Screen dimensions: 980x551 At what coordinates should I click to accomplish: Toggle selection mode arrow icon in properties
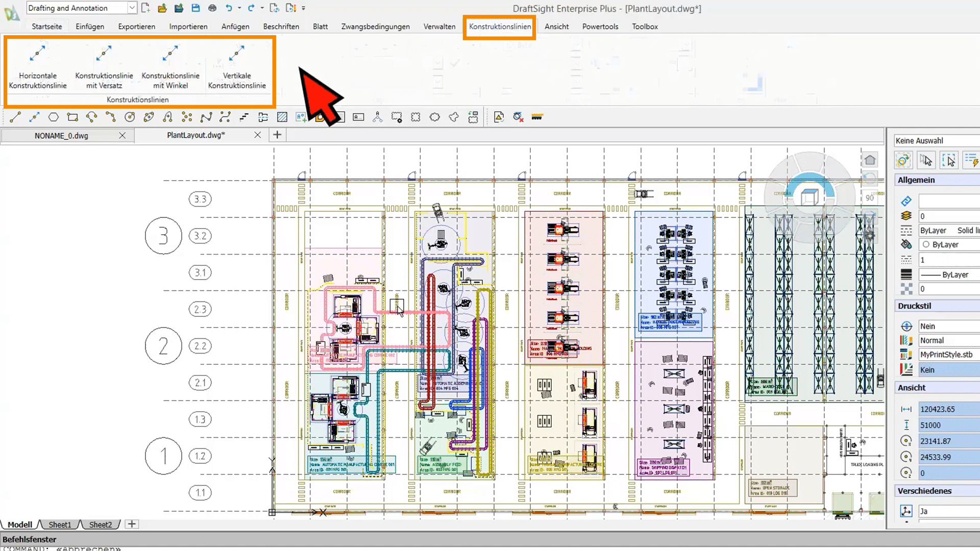926,160
